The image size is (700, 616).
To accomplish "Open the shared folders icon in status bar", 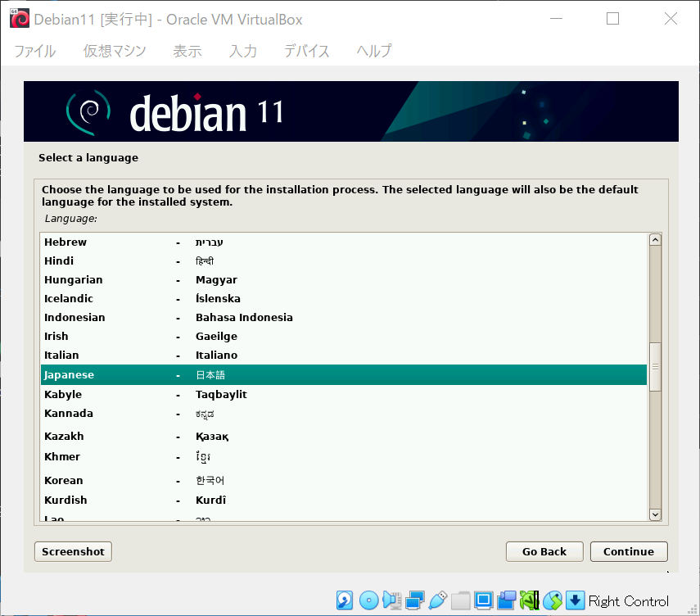I will pos(461,600).
